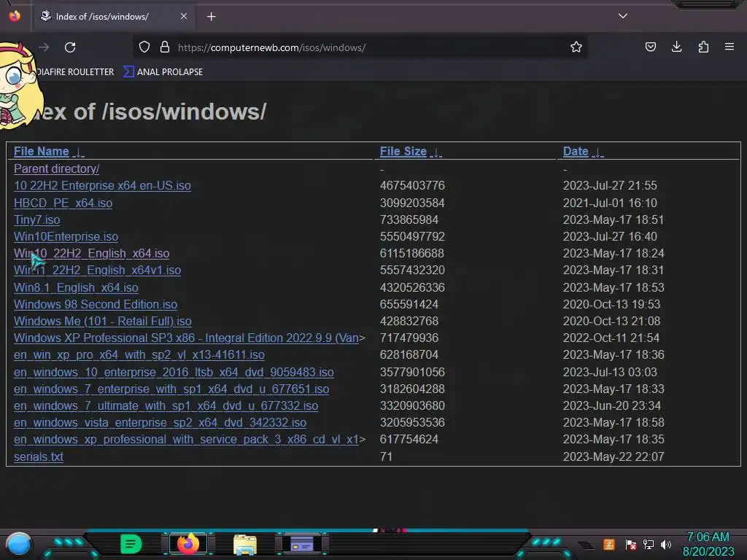Click the date 2021-Jul-01 16:10
This screenshot has width=747, height=560.
pyautogui.click(x=610, y=203)
